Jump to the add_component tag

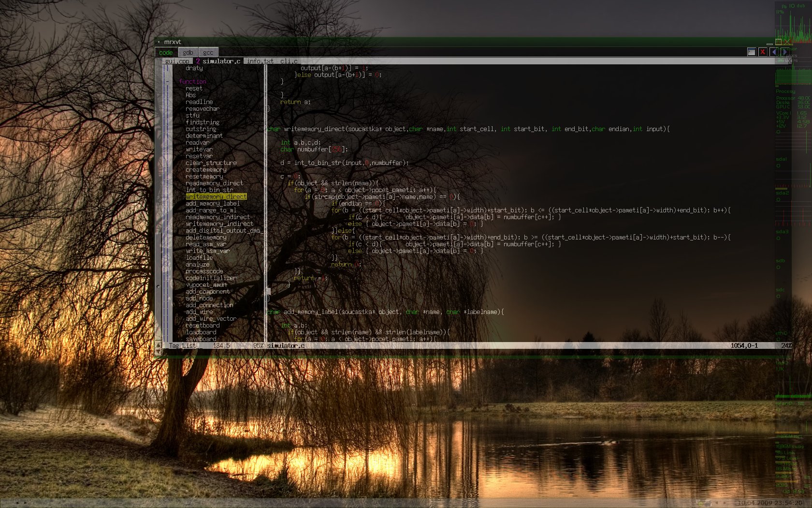pos(207,291)
